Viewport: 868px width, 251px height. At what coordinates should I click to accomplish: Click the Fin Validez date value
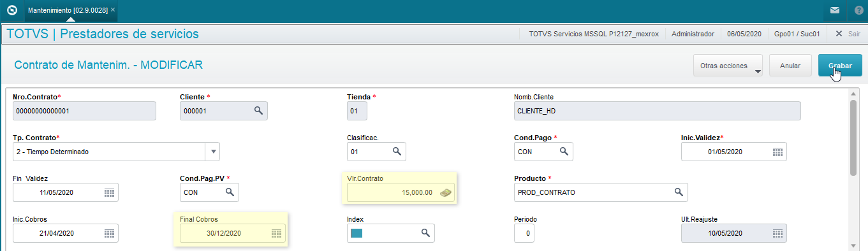[57, 192]
